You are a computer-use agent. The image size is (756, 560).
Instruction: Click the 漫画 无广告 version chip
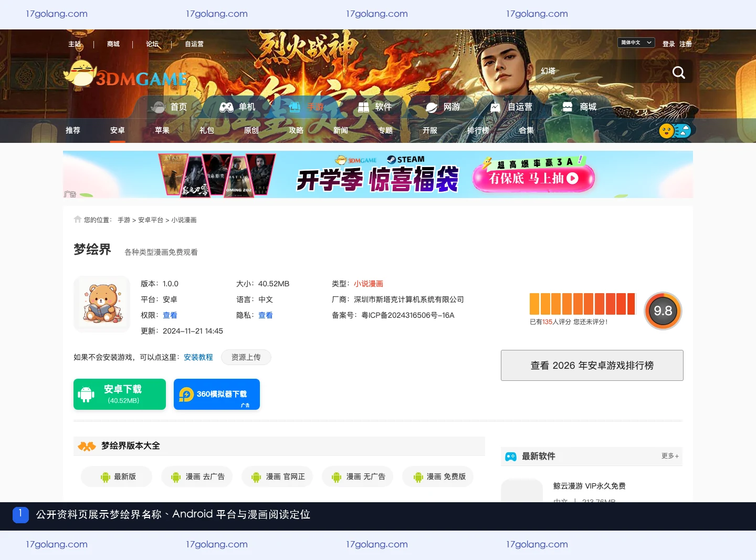[358, 476]
